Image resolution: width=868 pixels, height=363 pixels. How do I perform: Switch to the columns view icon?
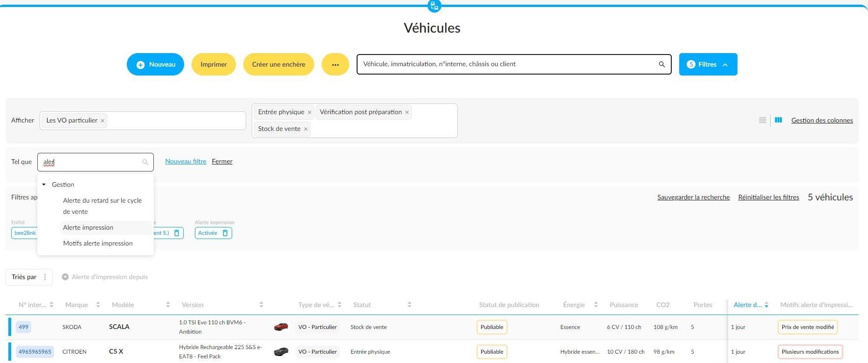tap(778, 120)
